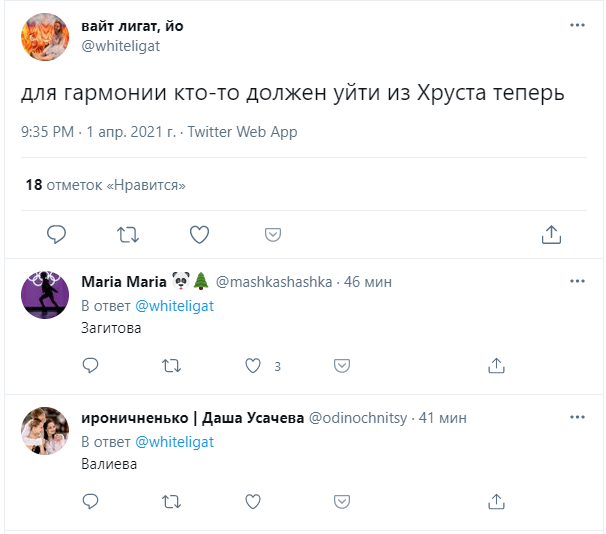Like Maria Maria's reply with 3 likes
The width and height of the screenshot is (606, 534).
[253, 365]
